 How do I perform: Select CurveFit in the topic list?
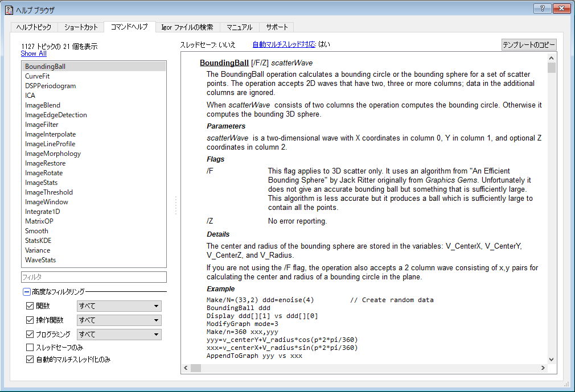[94, 76]
